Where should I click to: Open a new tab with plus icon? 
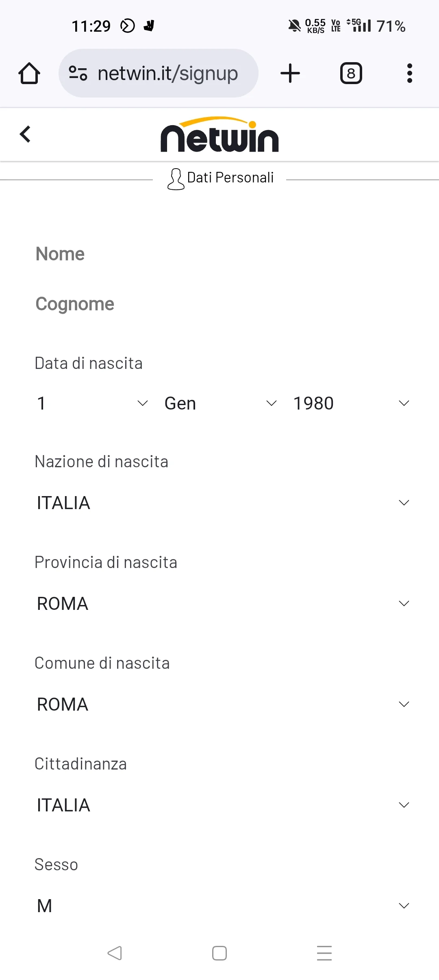[290, 73]
